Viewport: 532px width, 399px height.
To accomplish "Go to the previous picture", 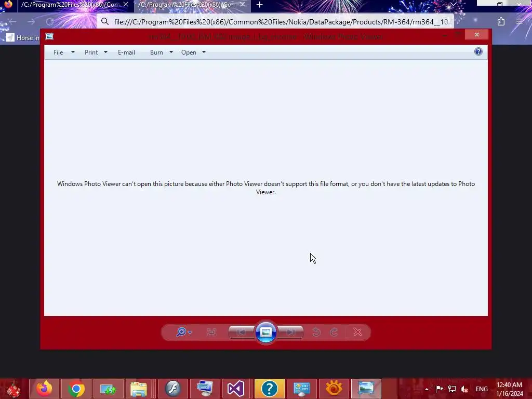I will click(241, 332).
